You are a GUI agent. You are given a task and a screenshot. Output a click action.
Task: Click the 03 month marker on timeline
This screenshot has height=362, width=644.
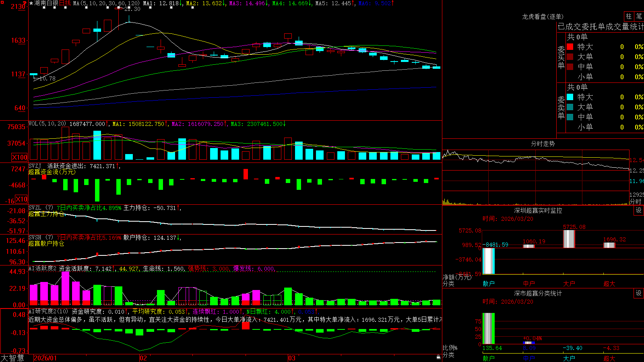[292, 358]
